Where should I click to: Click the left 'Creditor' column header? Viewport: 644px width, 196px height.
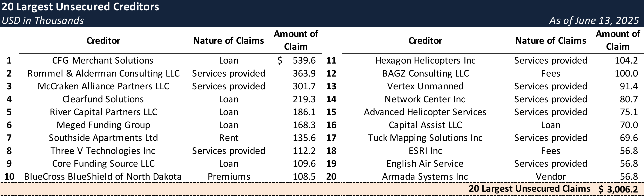pos(103,41)
